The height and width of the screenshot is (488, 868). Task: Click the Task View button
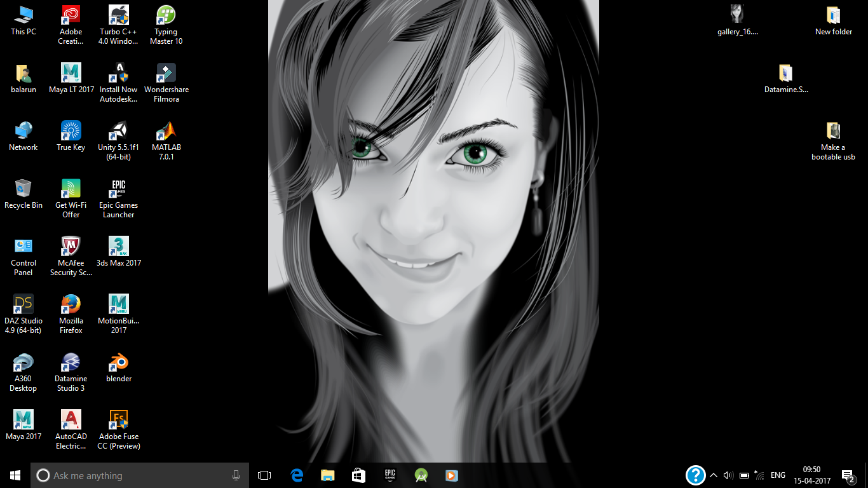point(264,475)
